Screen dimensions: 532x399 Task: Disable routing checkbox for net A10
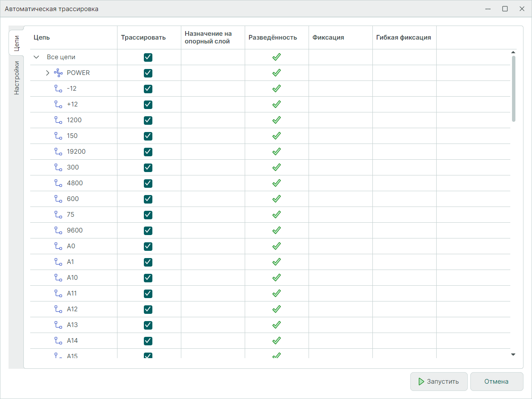(x=148, y=278)
